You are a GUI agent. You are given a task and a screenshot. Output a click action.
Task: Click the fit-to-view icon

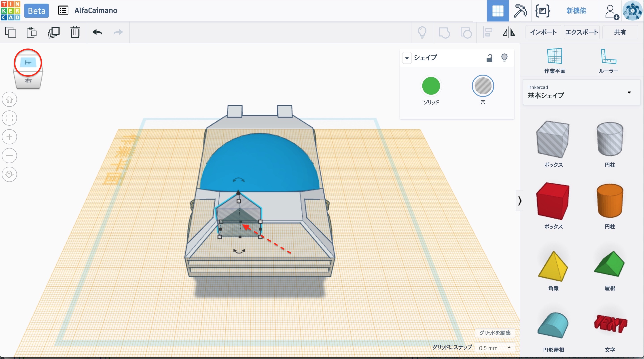click(9, 118)
